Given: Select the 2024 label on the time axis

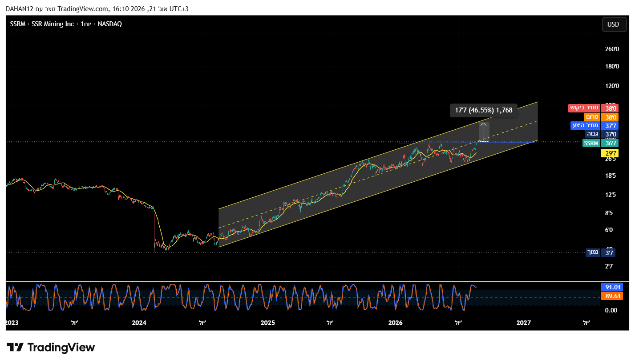Looking at the screenshot, I should (139, 323).
